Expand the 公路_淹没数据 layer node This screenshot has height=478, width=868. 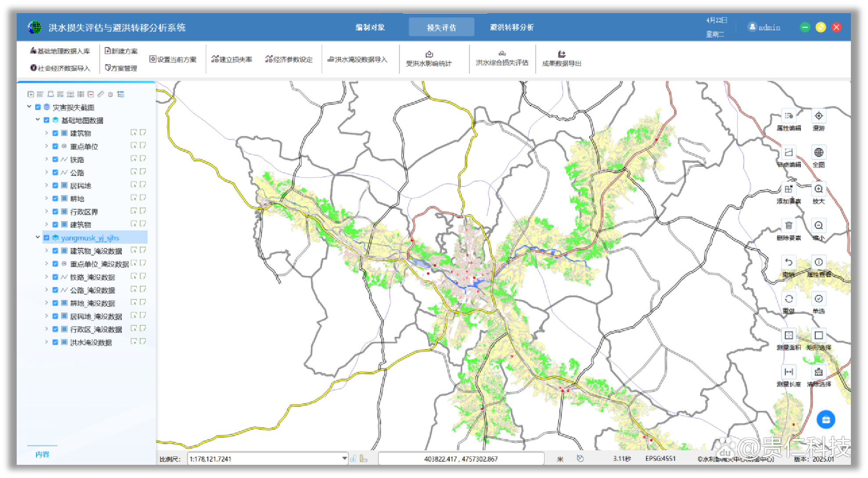46,290
